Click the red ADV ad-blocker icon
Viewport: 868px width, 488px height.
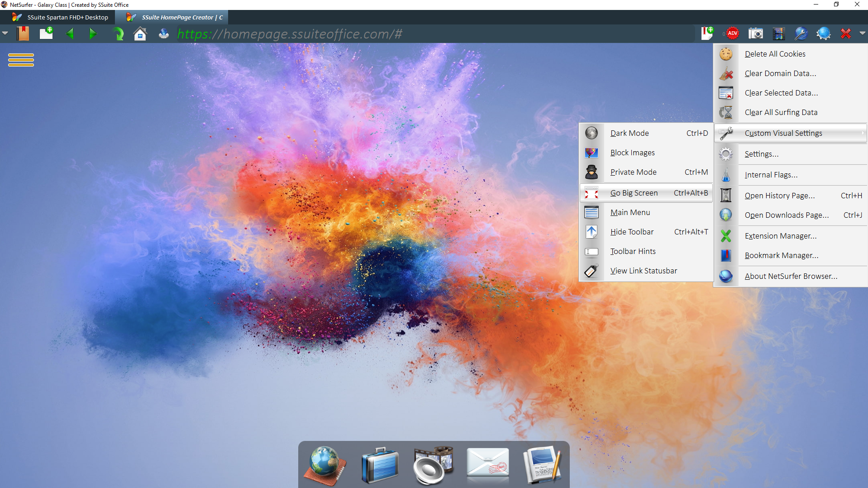click(x=732, y=33)
